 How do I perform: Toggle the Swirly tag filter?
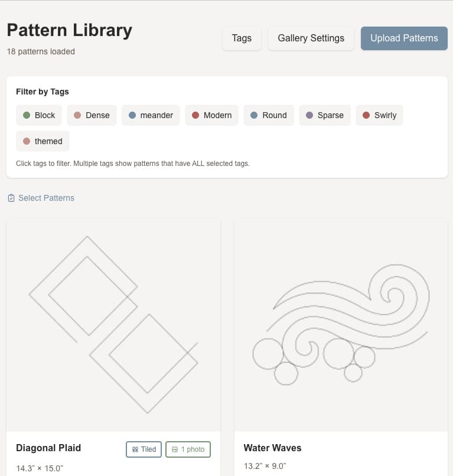(x=379, y=115)
